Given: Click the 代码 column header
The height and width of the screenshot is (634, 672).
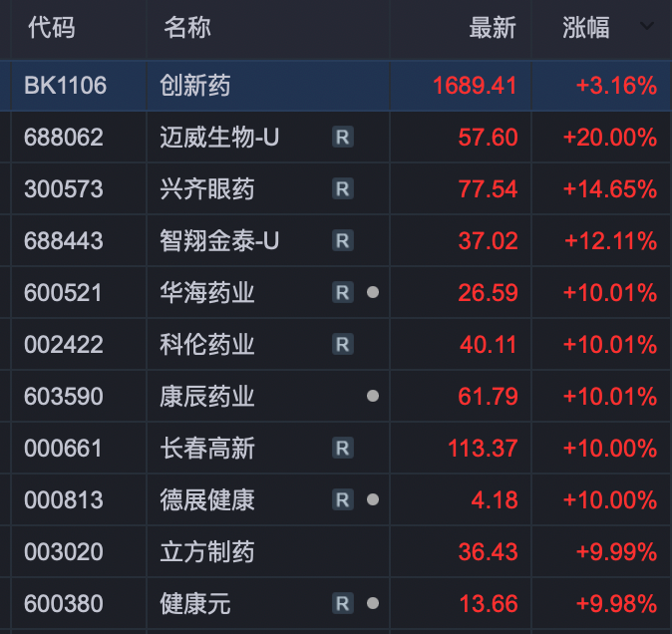Looking at the screenshot, I should [x=51, y=28].
